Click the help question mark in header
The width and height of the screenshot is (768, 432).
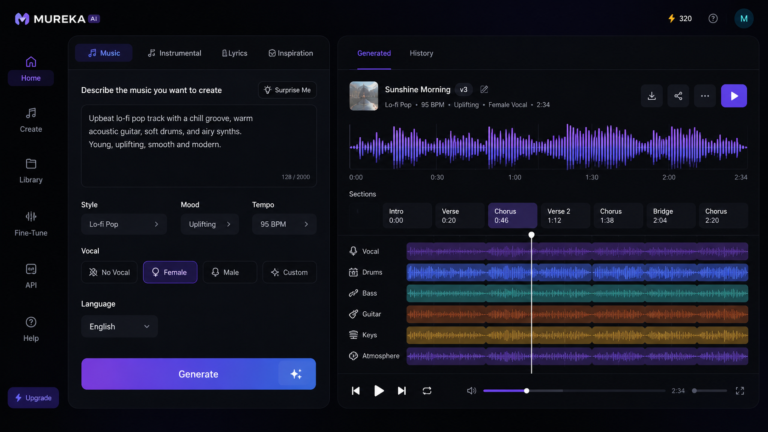click(x=713, y=19)
